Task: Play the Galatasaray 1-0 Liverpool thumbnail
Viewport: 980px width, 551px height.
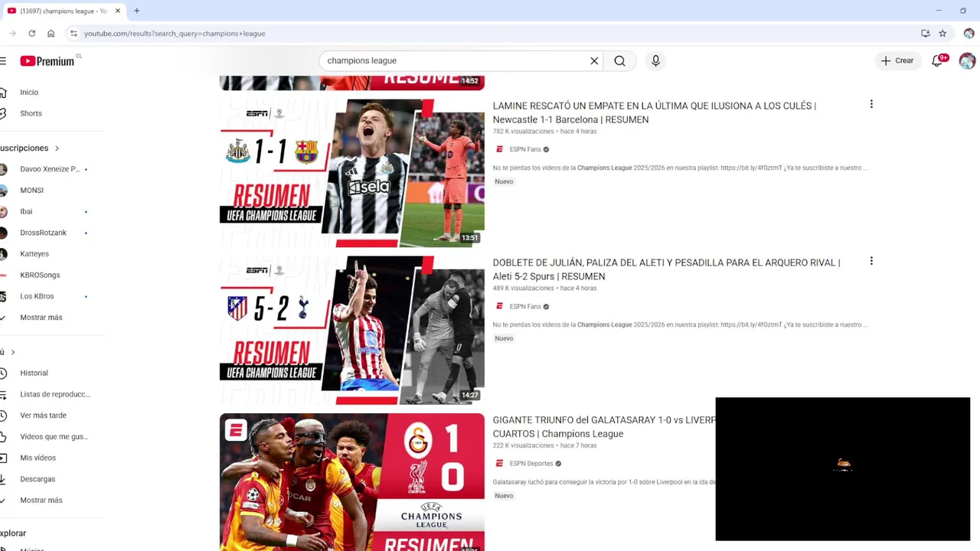Action: tap(352, 482)
